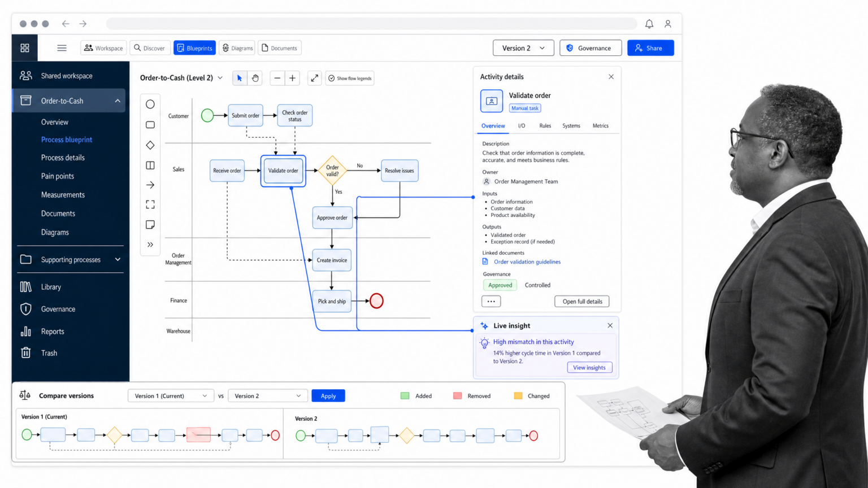Pick the diamond gateway shape tool
Image resolution: width=868 pixels, height=488 pixels.
pyautogui.click(x=150, y=145)
